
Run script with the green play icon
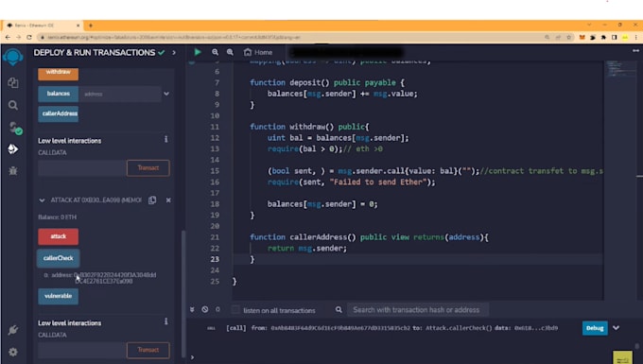(198, 52)
